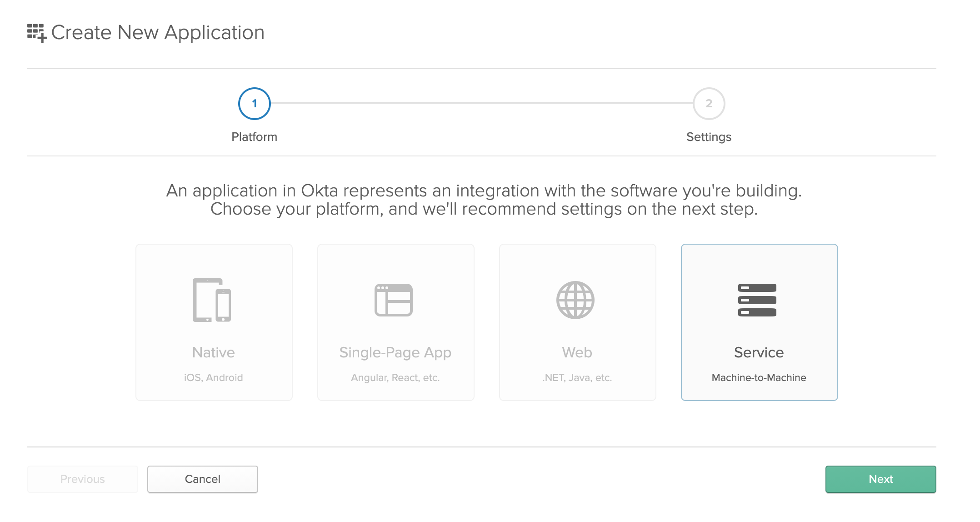This screenshot has width=980, height=522.
Task: Click the Native devices icon
Action: click(212, 300)
